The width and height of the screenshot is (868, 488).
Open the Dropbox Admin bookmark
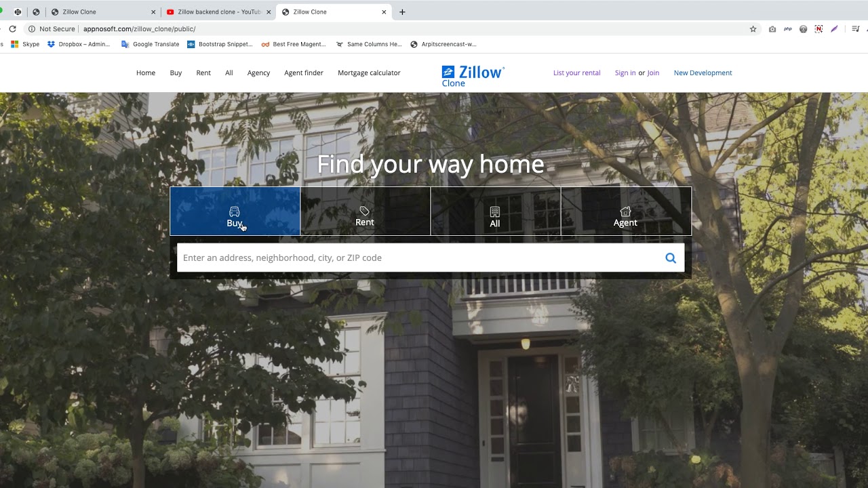(x=78, y=44)
